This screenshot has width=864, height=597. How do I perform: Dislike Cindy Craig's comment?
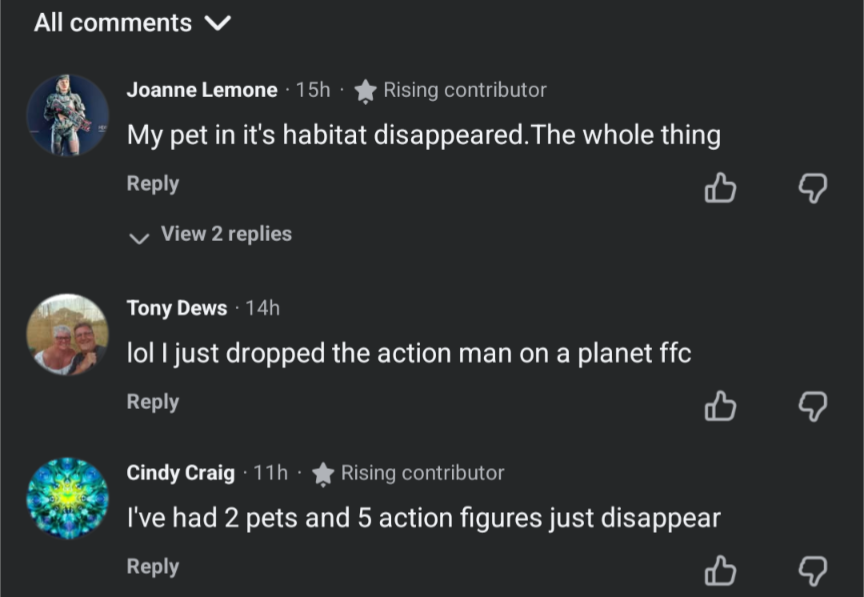[812, 571]
